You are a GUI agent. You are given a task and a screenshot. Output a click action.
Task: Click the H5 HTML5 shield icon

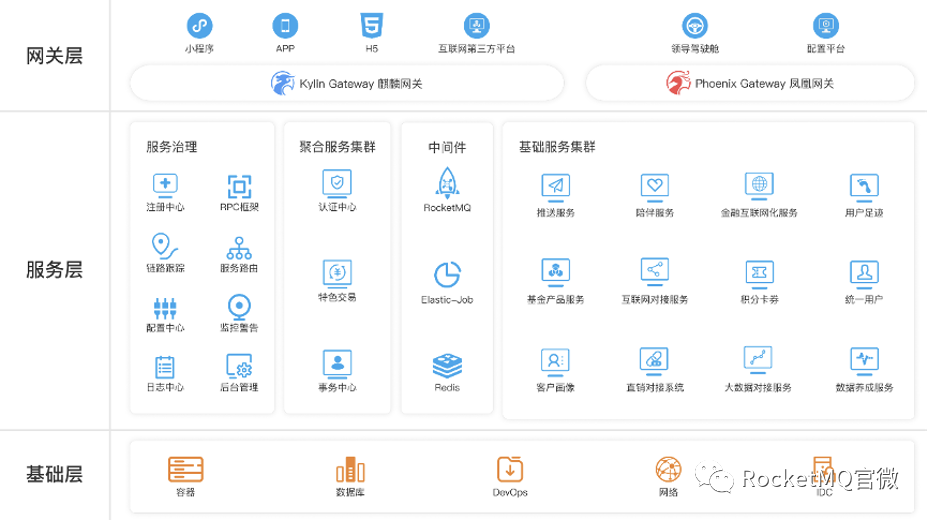tap(372, 25)
